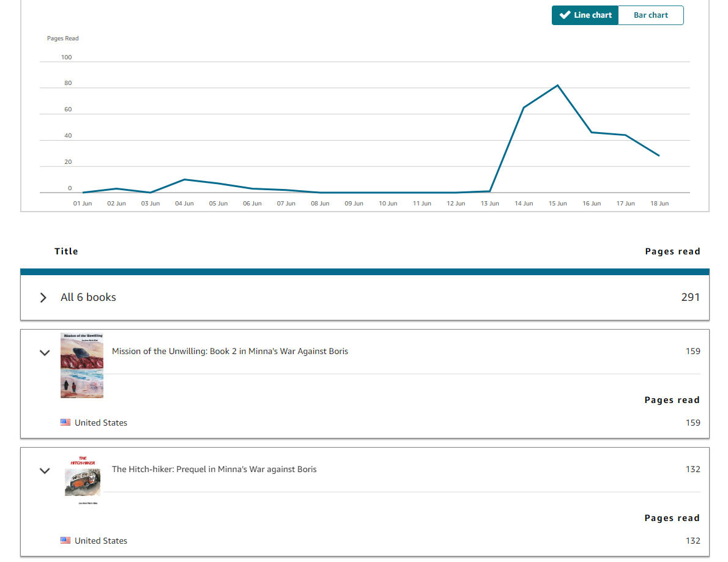Click the Title column header

tap(65, 251)
